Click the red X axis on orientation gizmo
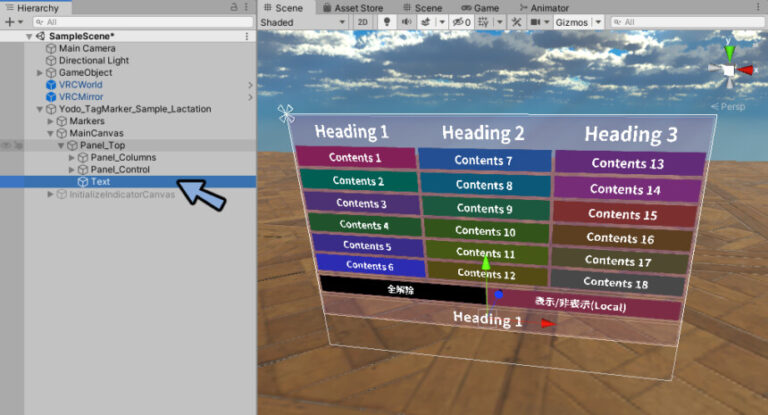The image size is (768, 415). tap(746, 71)
